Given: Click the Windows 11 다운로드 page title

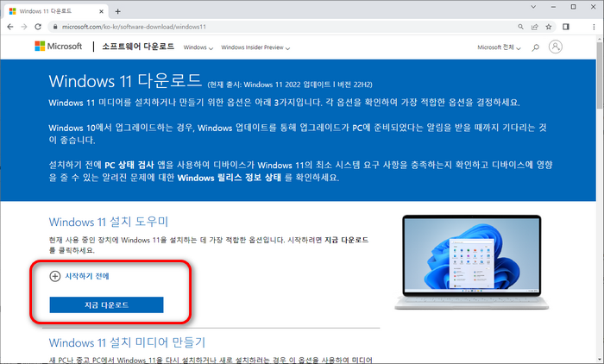Looking at the screenshot, I should (125, 81).
